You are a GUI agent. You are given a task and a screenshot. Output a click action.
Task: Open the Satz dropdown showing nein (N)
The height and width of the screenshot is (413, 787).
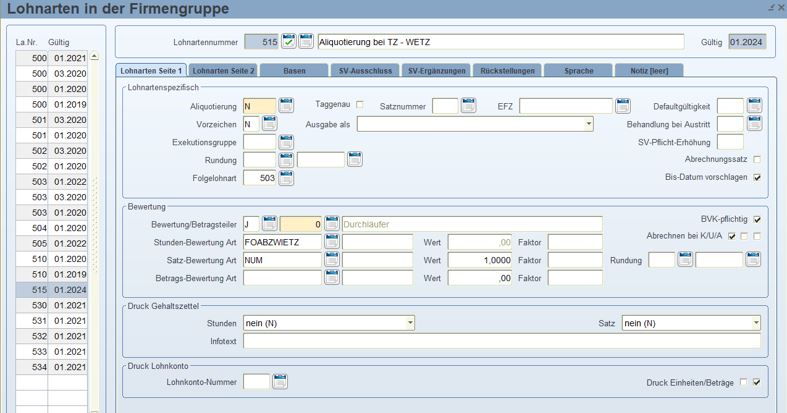point(755,323)
